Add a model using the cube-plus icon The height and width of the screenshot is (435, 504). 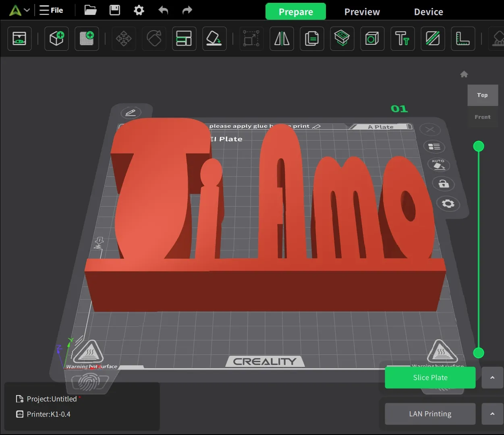click(x=56, y=39)
